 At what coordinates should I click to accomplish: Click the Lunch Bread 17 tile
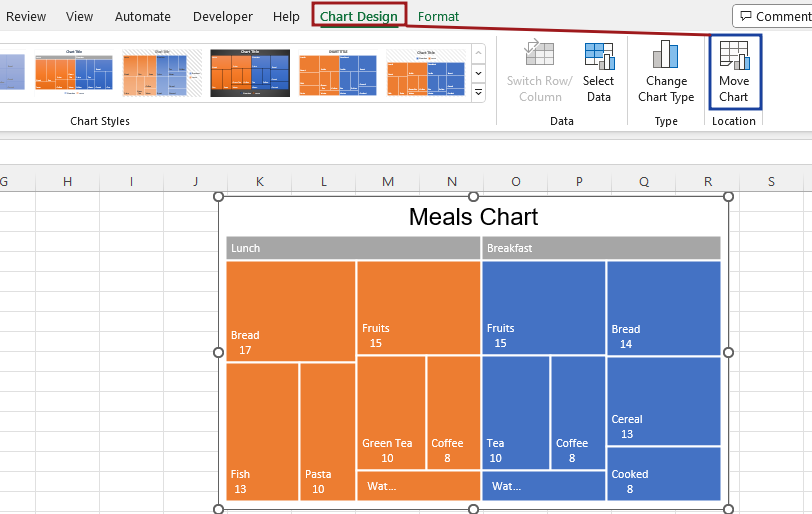291,311
